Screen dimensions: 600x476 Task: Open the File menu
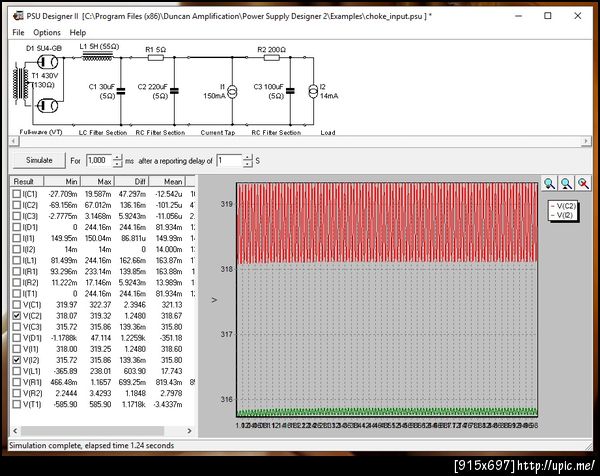coord(18,33)
